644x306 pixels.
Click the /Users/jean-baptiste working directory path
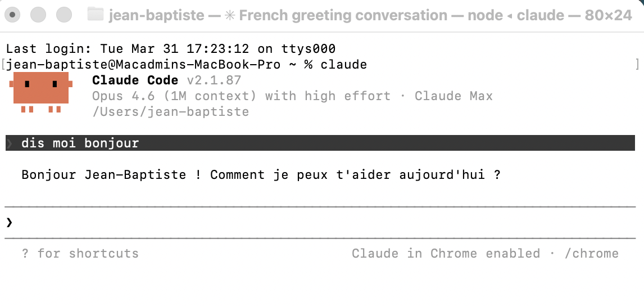click(170, 112)
